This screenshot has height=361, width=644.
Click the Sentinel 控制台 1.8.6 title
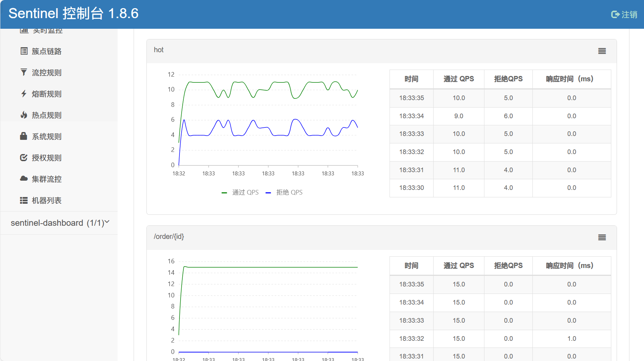pyautogui.click(x=74, y=13)
